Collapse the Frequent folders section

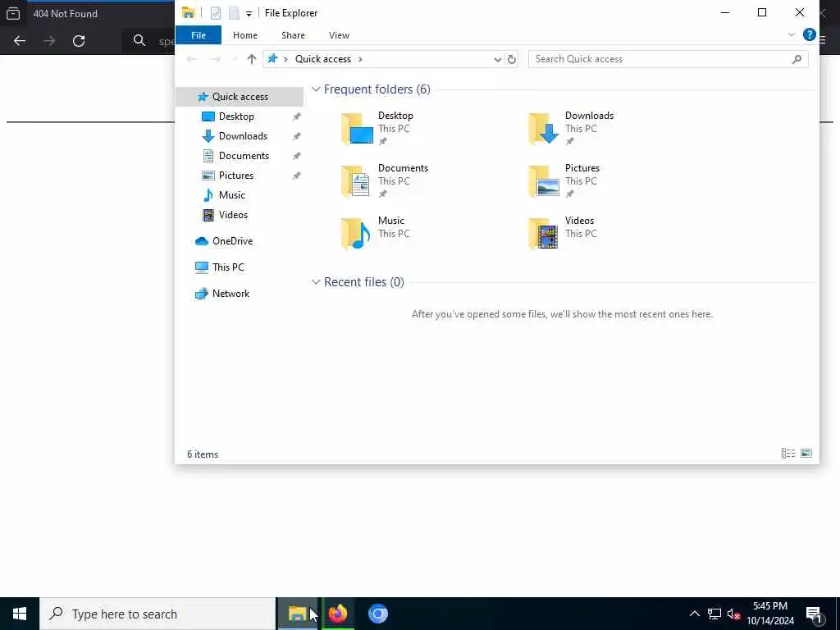tap(316, 89)
